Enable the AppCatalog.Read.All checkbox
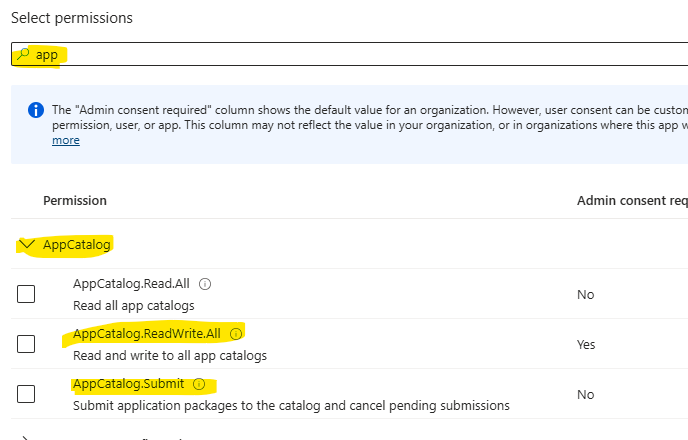Viewport: 688px width, 440px height. tap(26, 294)
